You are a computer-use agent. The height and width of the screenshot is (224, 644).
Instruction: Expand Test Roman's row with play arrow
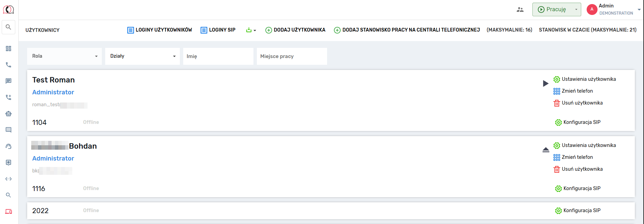click(x=545, y=83)
